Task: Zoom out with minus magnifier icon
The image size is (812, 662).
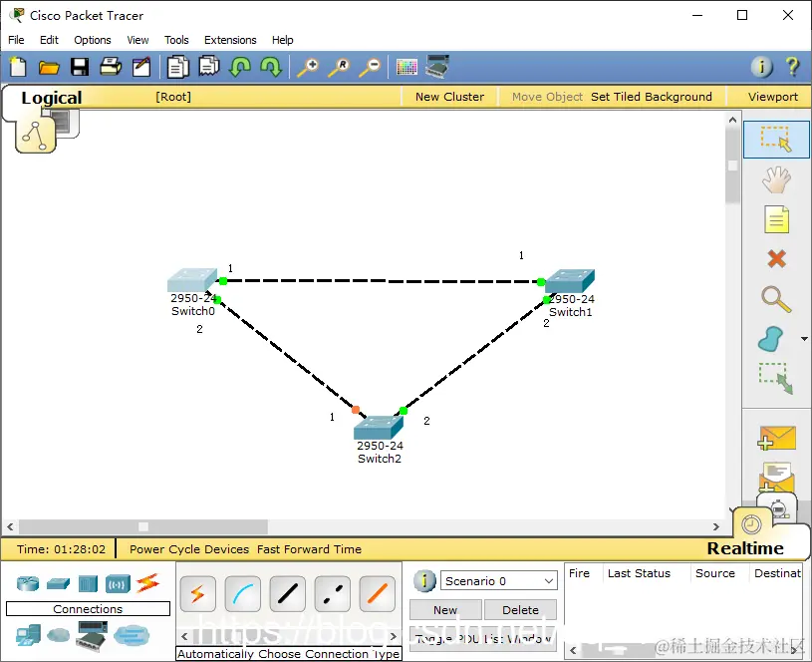Action: [370, 68]
